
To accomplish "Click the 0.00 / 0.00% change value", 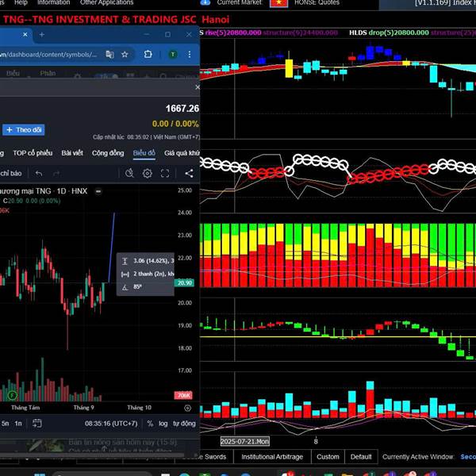I will [x=175, y=124].
